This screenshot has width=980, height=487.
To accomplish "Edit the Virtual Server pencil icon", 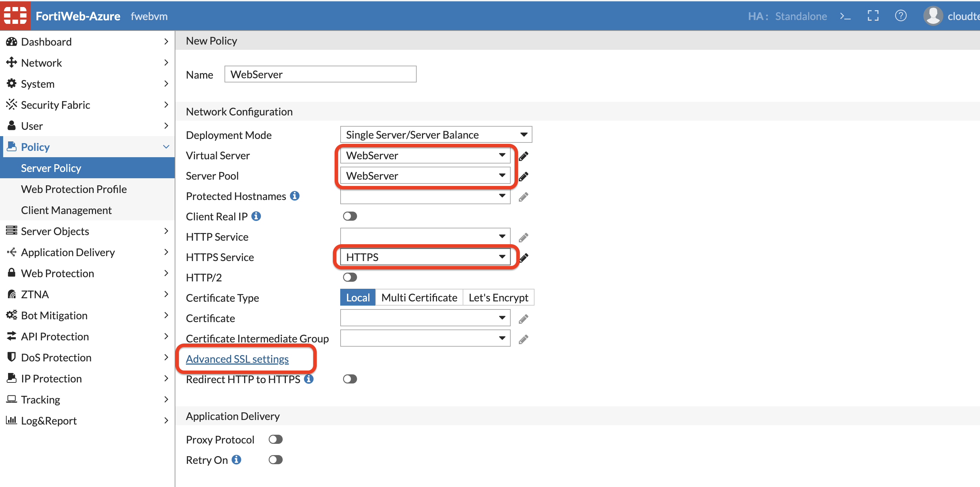I will (x=523, y=156).
